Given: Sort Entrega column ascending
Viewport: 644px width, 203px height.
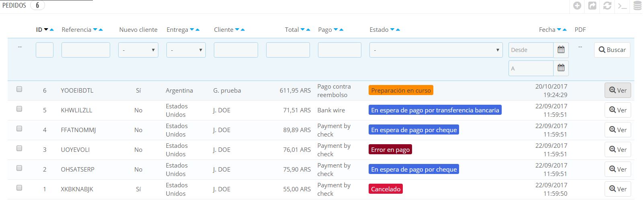Looking at the screenshot, I should tap(197, 29).
